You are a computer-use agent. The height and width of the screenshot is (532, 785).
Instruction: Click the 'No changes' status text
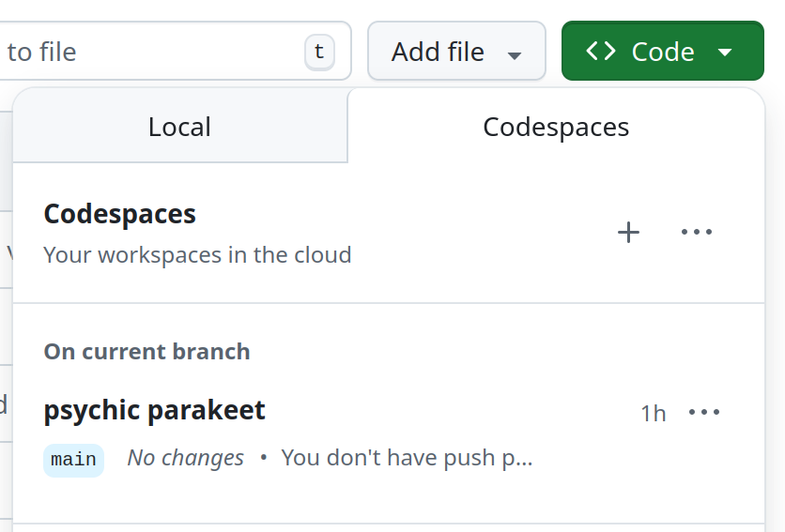(x=186, y=458)
